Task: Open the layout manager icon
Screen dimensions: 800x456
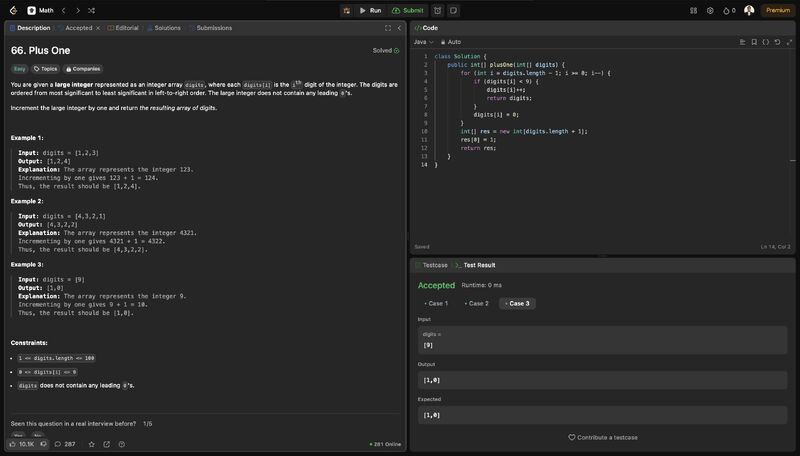Action: click(693, 10)
